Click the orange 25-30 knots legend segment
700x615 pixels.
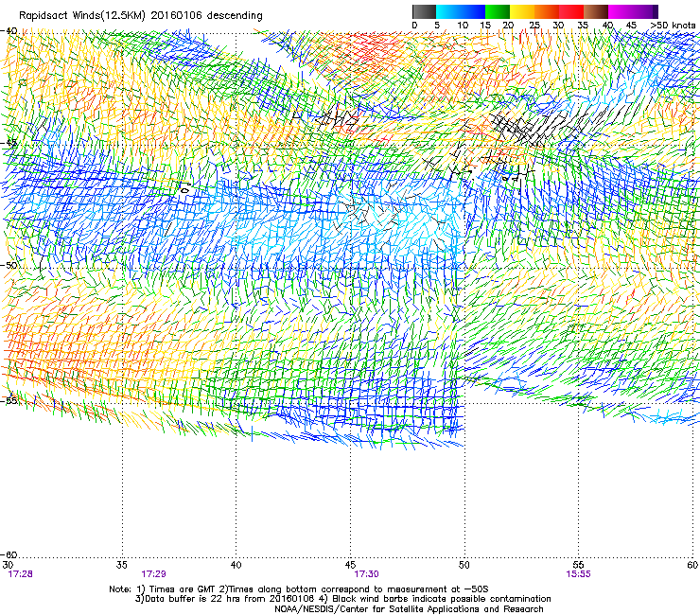point(547,11)
